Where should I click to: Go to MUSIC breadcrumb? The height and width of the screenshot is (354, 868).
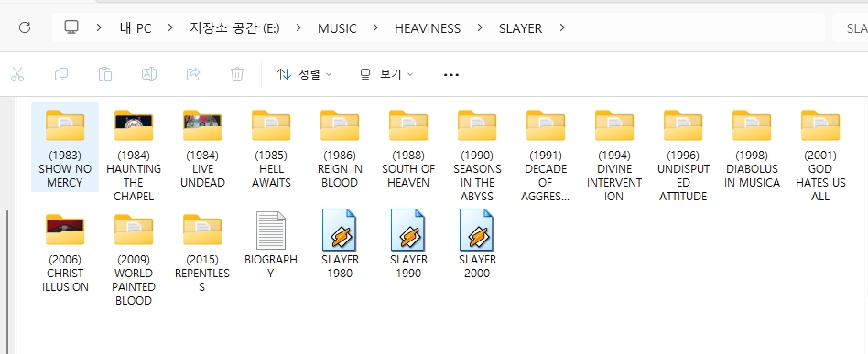coord(337,28)
